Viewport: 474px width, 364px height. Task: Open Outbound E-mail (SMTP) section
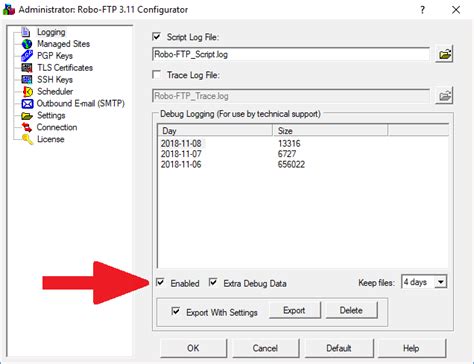[81, 104]
